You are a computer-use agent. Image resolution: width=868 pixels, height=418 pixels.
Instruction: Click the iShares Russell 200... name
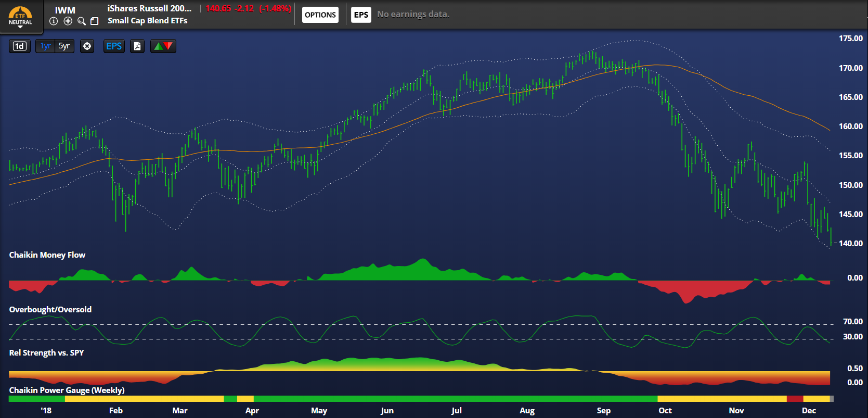coord(149,8)
